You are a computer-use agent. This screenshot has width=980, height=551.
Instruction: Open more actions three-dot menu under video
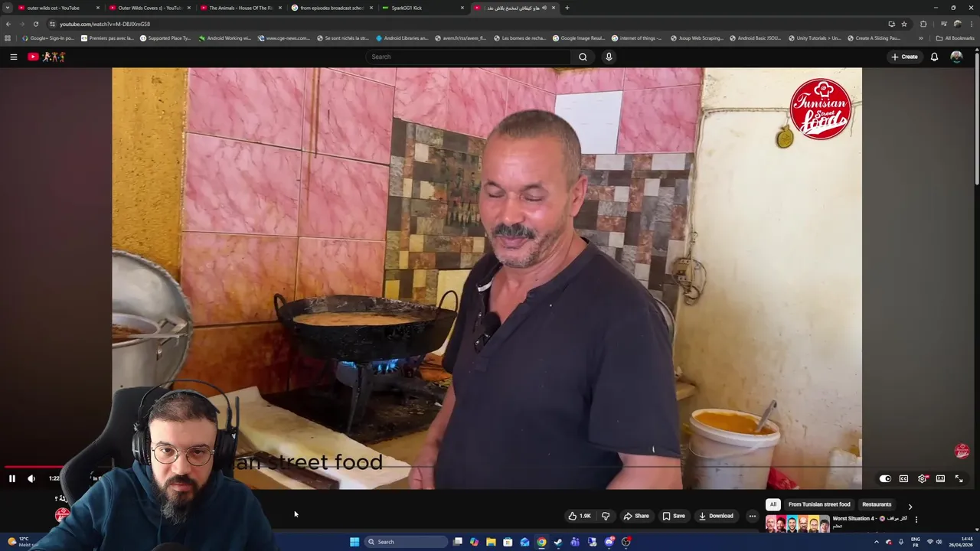(x=752, y=516)
